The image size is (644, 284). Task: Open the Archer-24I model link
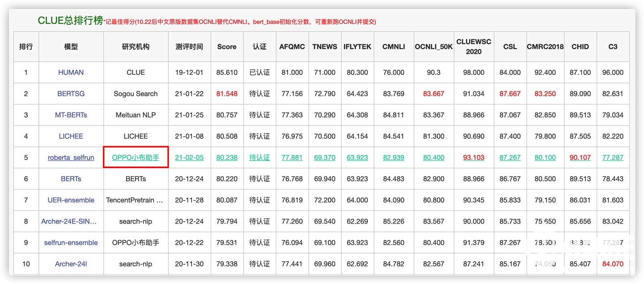click(71, 264)
